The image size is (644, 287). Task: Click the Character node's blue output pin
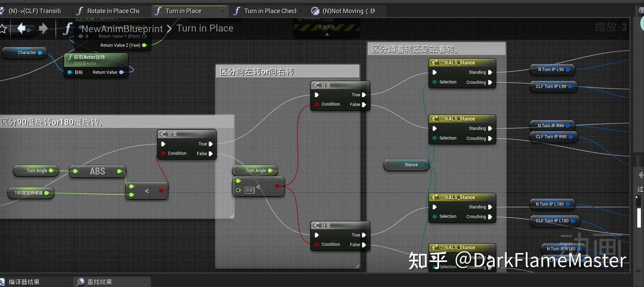pyautogui.click(x=40, y=53)
